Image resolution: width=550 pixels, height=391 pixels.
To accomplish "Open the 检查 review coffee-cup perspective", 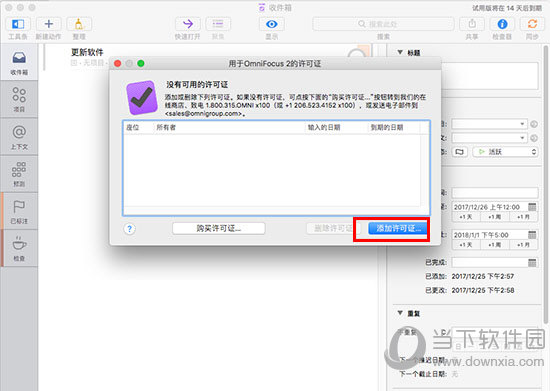I will (19, 248).
